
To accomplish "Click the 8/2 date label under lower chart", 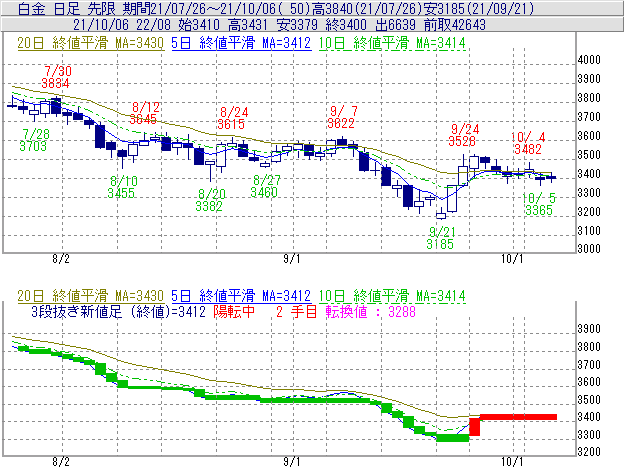I will [x=61, y=462].
